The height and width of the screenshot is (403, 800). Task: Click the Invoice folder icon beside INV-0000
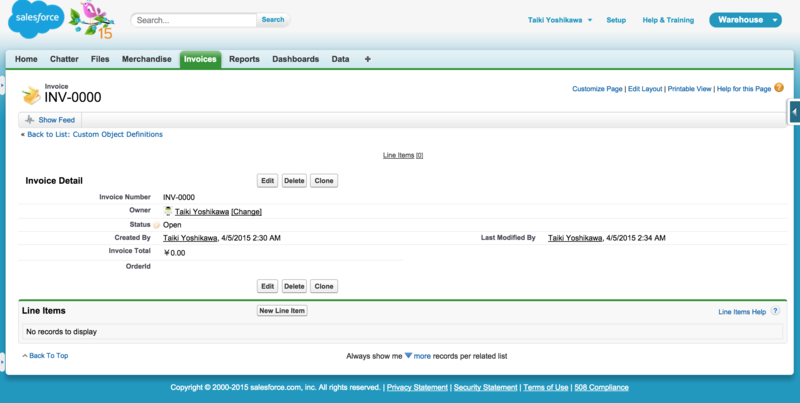(x=31, y=95)
